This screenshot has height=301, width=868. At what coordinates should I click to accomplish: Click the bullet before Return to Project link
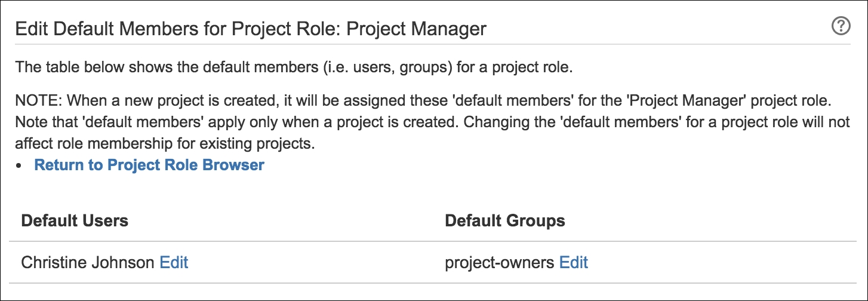point(20,166)
